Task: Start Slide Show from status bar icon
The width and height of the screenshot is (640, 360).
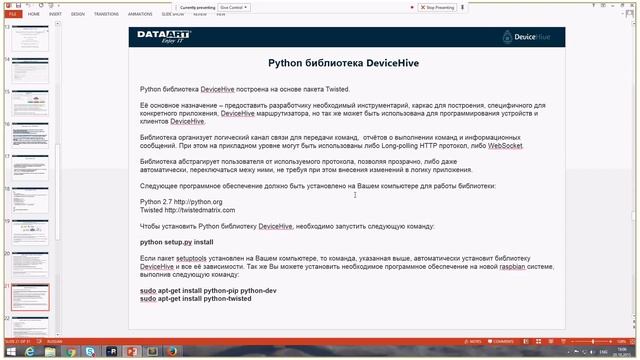Action: pyautogui.click(x=563, y=341)
